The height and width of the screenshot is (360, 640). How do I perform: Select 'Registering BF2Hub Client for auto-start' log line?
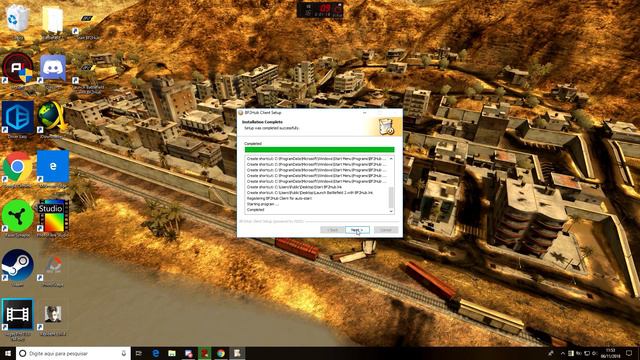(x=280, y=198)
